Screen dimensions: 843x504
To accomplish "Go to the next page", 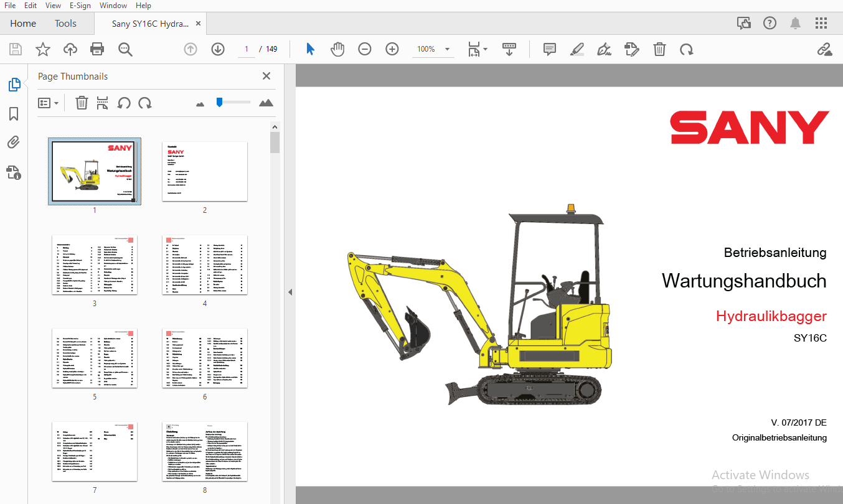I will pyautogui.click(x=218, y=49).
